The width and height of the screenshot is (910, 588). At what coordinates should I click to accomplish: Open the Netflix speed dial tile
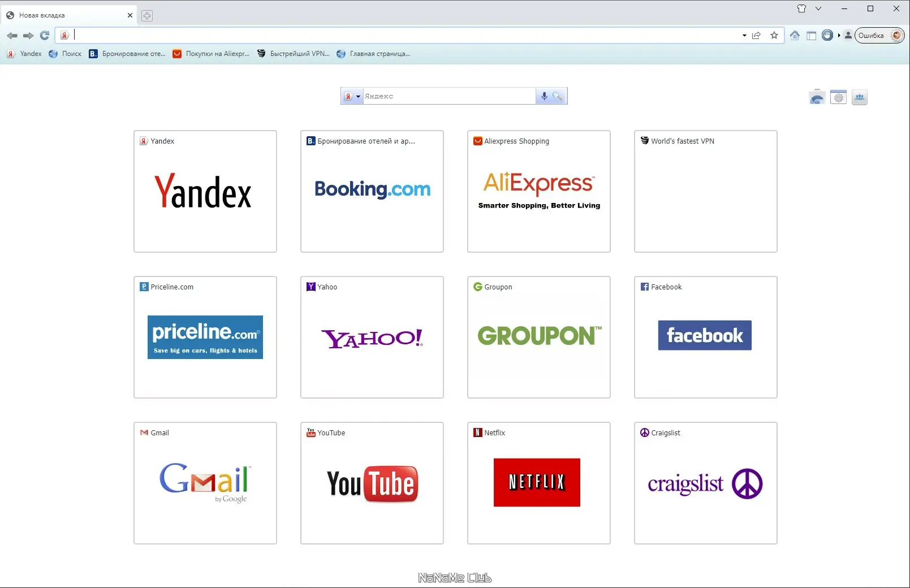[539, 483]
